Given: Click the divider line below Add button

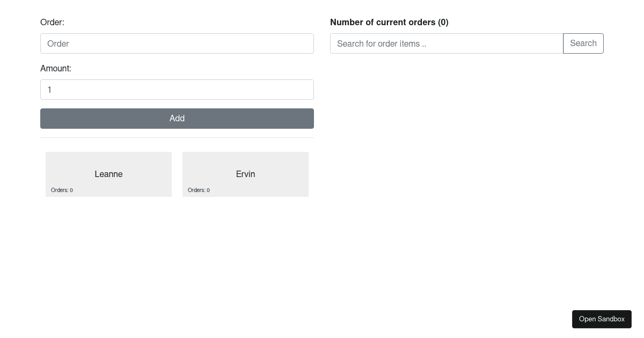Looking at the screenshot, I should click(177, 137).
